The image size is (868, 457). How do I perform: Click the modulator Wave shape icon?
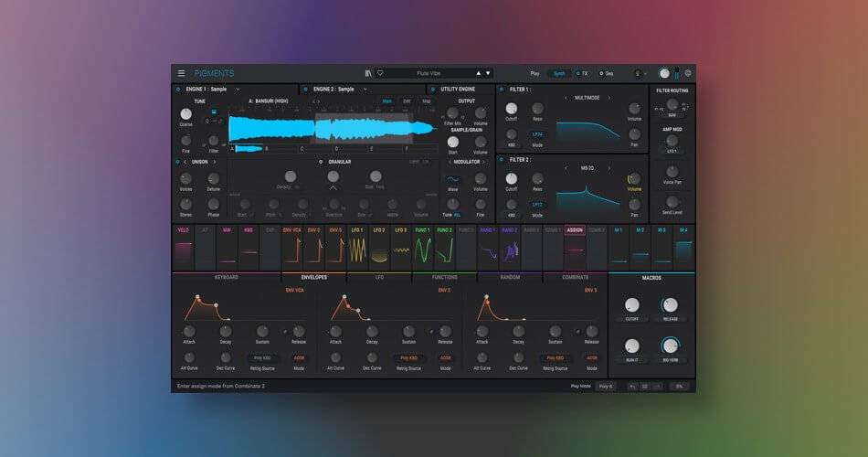click(x=453, y=179)
